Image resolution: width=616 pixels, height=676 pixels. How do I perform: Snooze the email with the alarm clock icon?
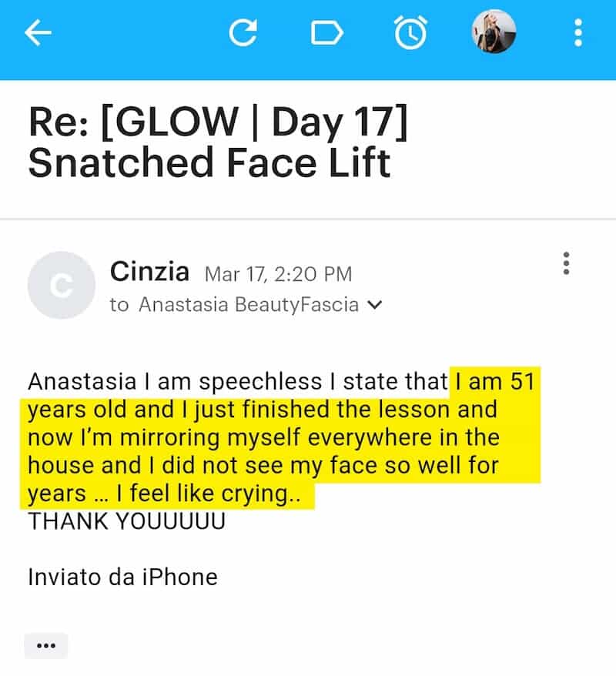point(410,33)
